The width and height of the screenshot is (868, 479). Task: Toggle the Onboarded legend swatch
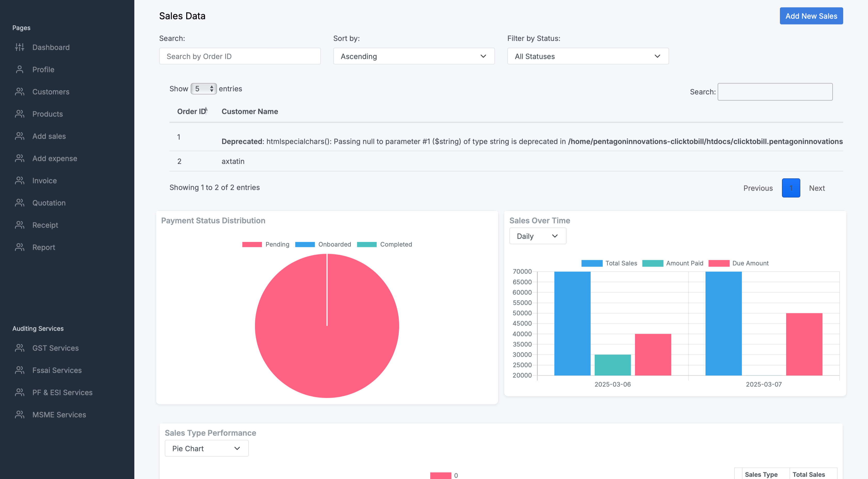(305, 244)
